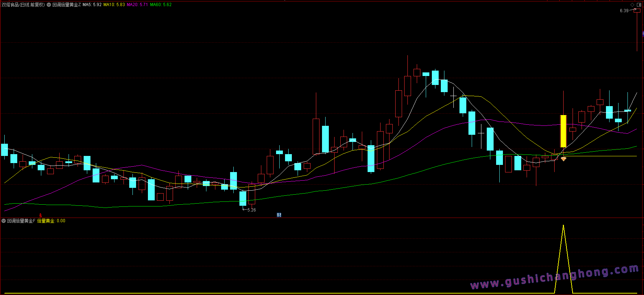The image size is (644, 295).
Task: Click the yellow MA10: 5.83 label
Action: pos(114,5)
